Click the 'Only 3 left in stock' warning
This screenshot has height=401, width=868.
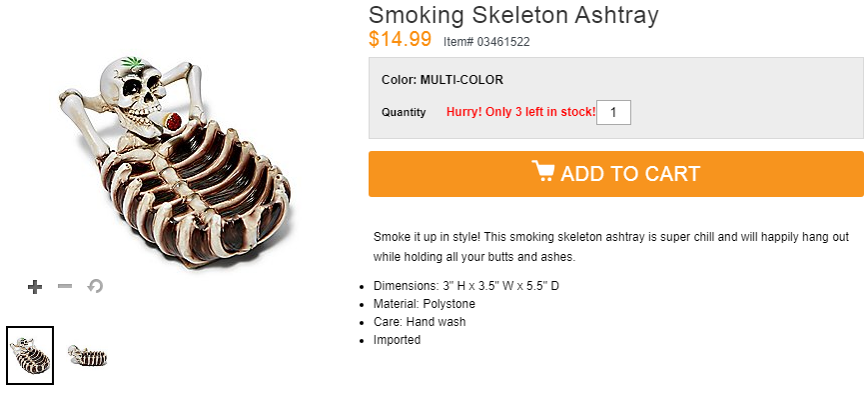521,112
